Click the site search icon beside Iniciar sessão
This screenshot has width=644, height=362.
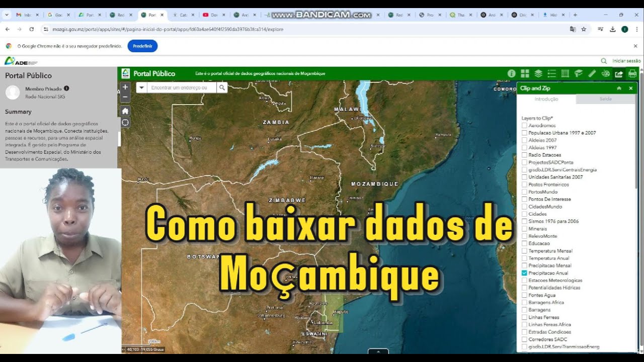pyautogui.click(x=604, y=61)
